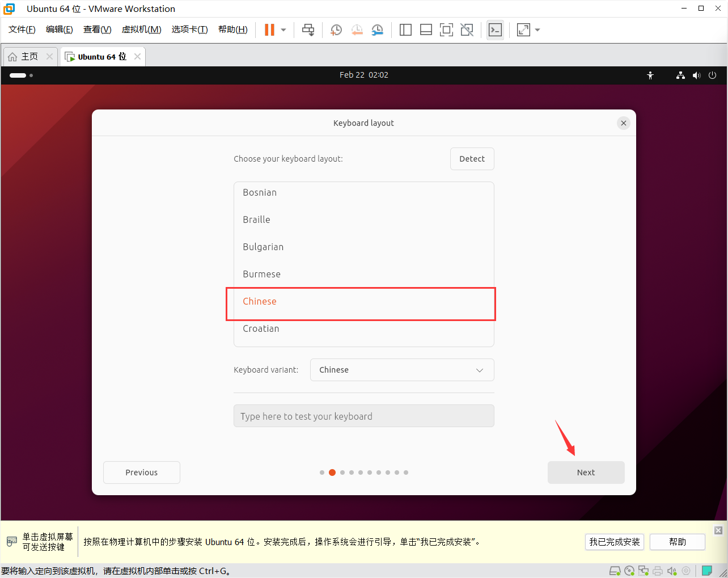Open the Feb 22 02:02 clock menu
The image size is (728, 578).
364,75
